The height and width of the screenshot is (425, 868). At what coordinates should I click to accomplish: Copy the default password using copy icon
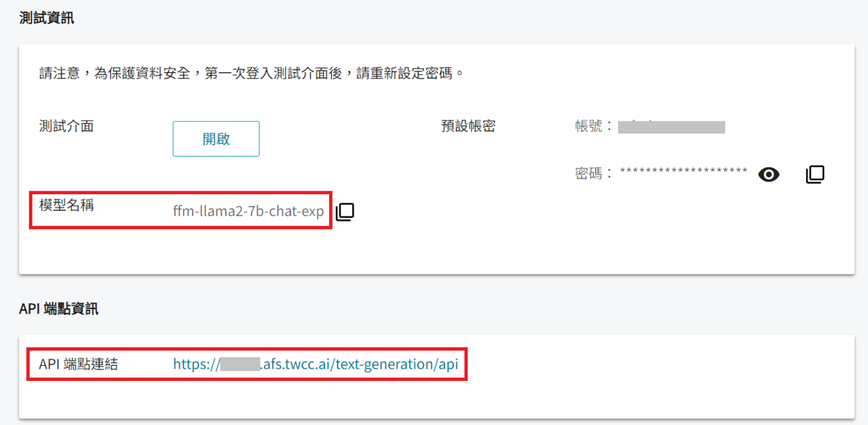pos(815,174)
